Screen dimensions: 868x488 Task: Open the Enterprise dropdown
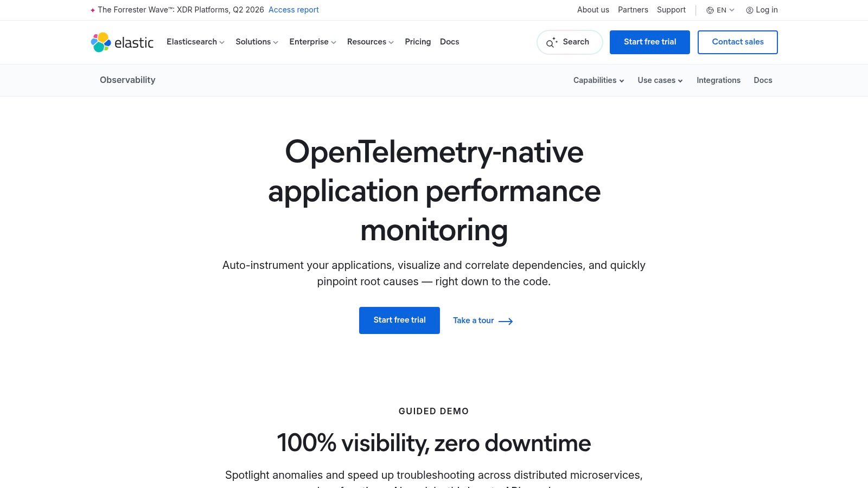[x=312, y=42]
